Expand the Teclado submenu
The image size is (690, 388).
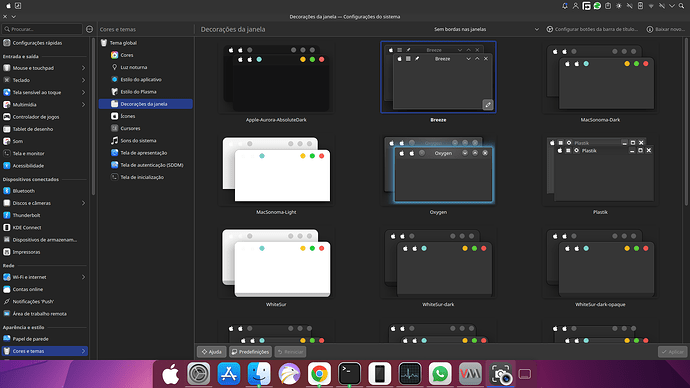coord(83,80)
